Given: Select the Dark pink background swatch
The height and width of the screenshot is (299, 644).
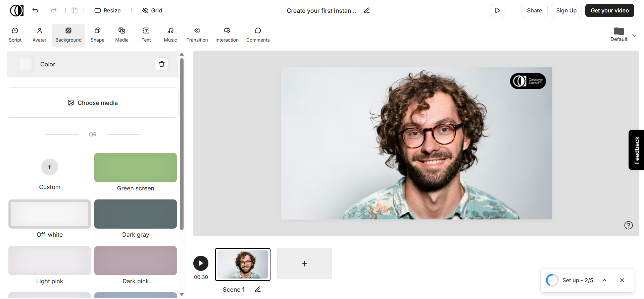Looking at the screenshot, I should coord(136,260).
